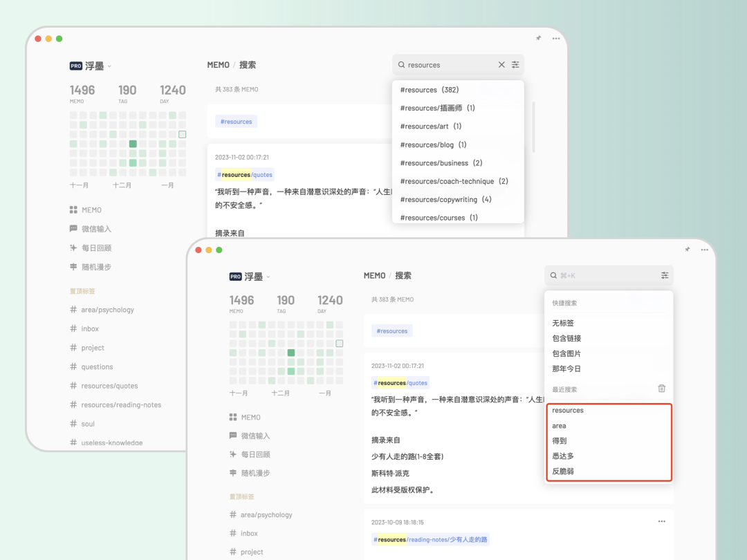Open 微信输入 in front window sidebar
The height and width of the screenshot is (560, 747).
pyautogui.click(x=250, y=436)
